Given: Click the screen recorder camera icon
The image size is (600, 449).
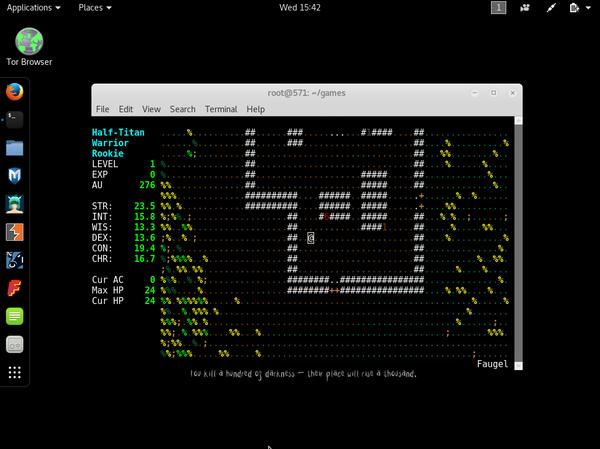Looking at the screenshot, I should click(526, 7).
